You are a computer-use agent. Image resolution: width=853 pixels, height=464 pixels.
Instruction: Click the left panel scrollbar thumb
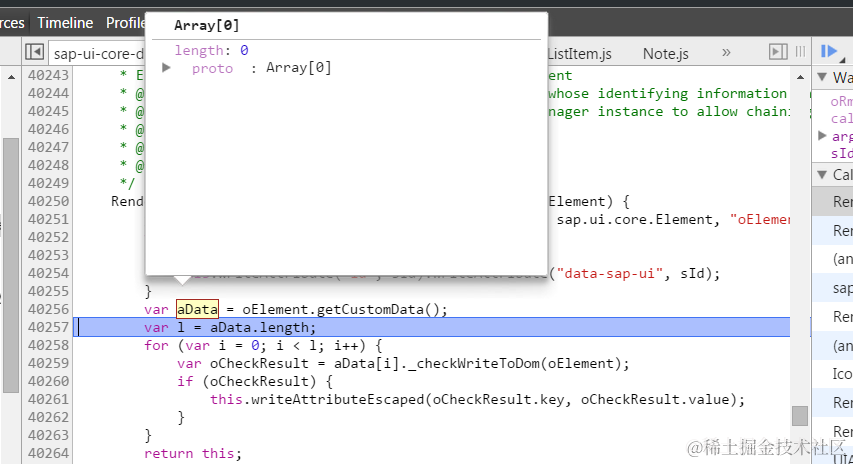(x=11, y=265)
